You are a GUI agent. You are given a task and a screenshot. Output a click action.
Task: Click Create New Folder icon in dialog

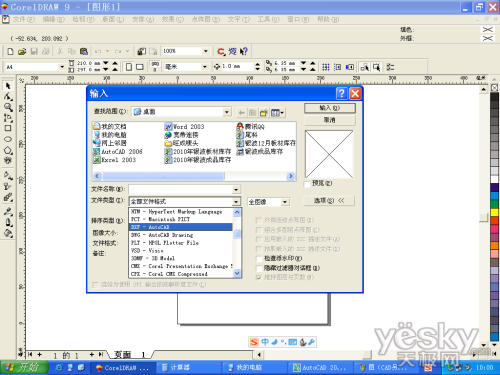264,113
